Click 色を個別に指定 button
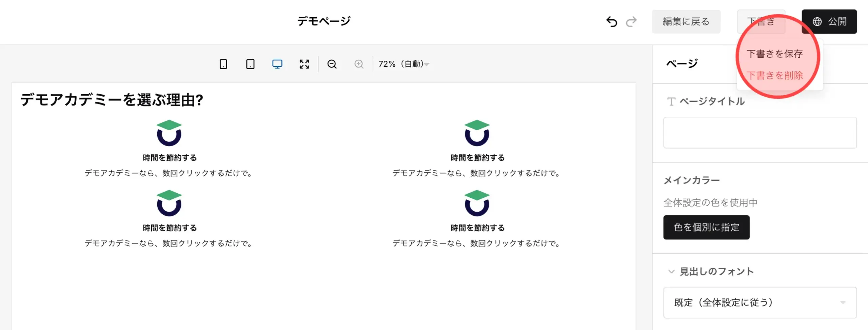Image resolution: width=868 pixels, height=330 pixels. pyautogui.click(x=707, y=227)
